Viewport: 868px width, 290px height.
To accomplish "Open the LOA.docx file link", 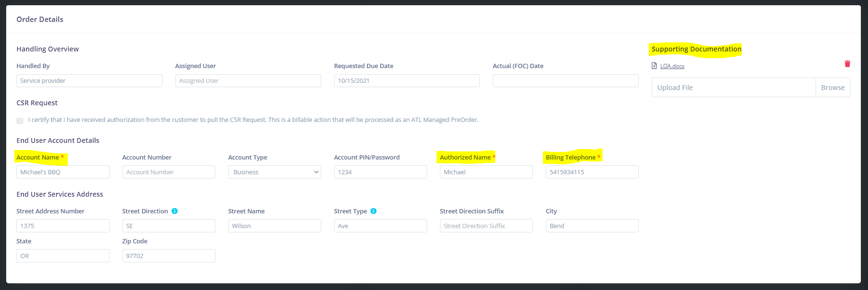I will pos(672,66).
